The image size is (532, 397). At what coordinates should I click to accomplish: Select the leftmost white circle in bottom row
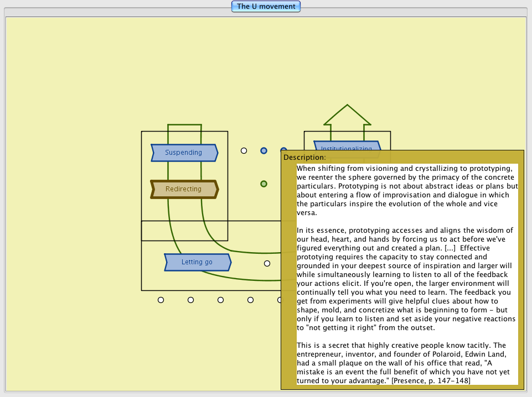[161, 300]
